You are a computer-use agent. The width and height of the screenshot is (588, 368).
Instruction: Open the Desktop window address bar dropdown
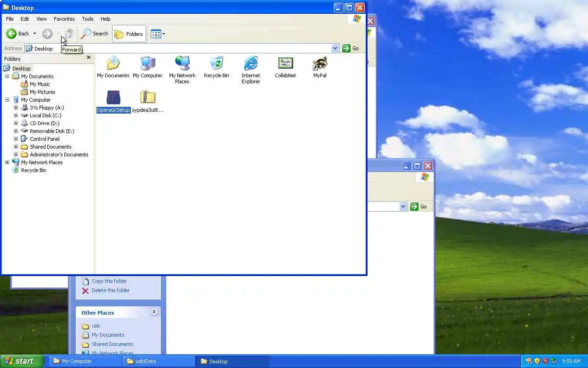coord(335,48)
